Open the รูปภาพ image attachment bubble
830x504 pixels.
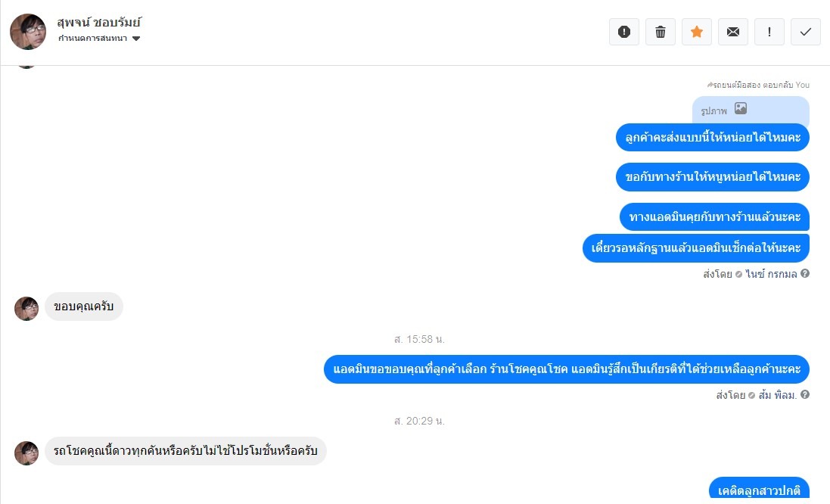(751, 110)
